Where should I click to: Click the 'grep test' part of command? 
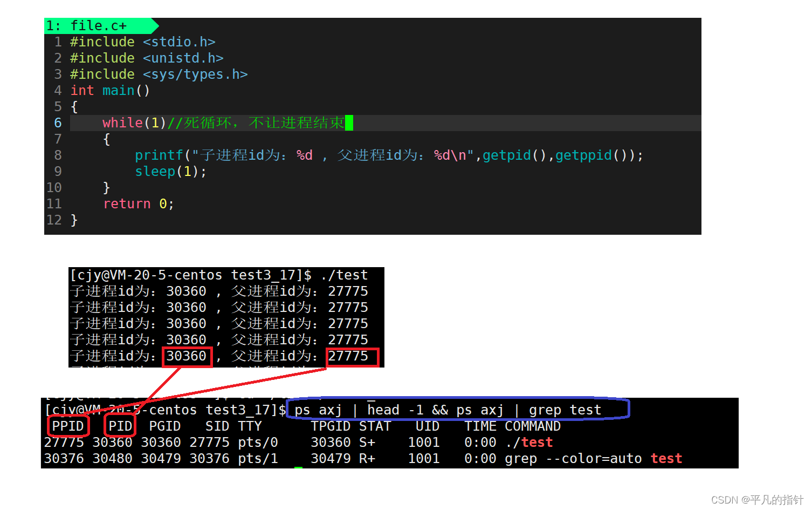565,410
